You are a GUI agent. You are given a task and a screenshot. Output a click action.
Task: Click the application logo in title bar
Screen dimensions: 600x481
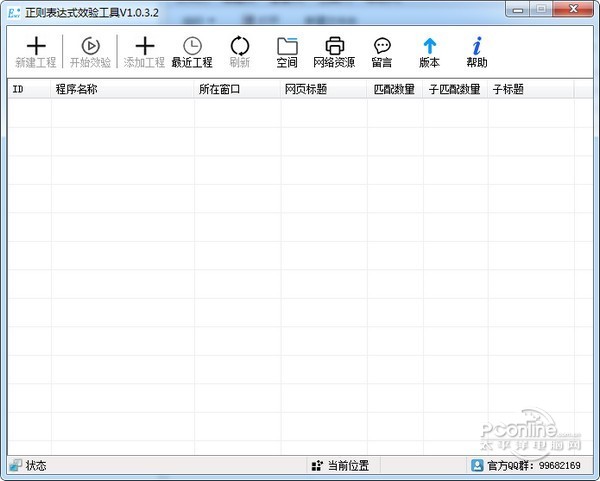click(14, 13)
